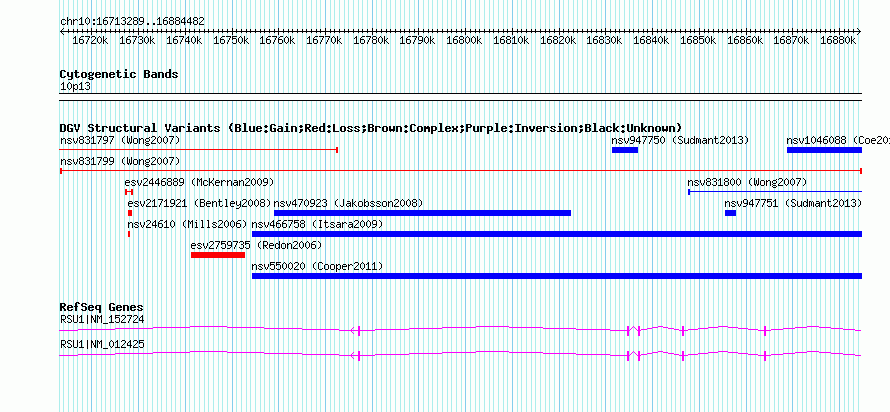Select the esv2171921 red block
The width and height of the screenshot is (890, 412).
130,213
